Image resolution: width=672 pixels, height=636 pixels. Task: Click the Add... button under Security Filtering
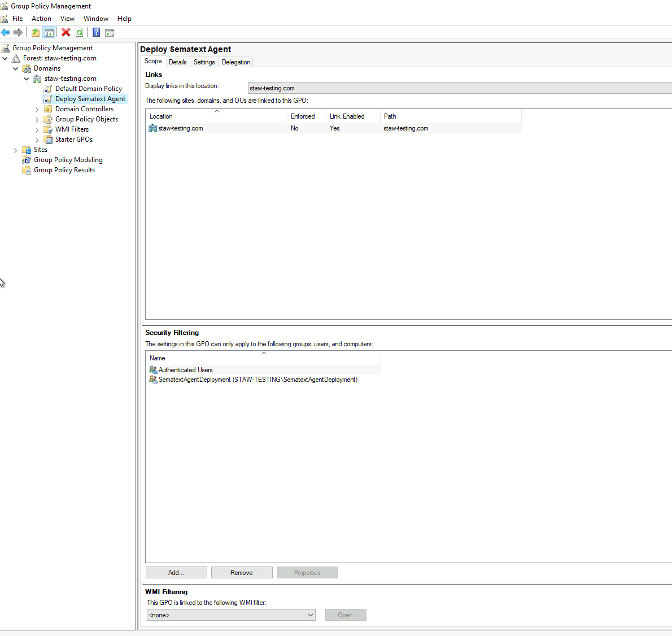[x=176, y=573]
